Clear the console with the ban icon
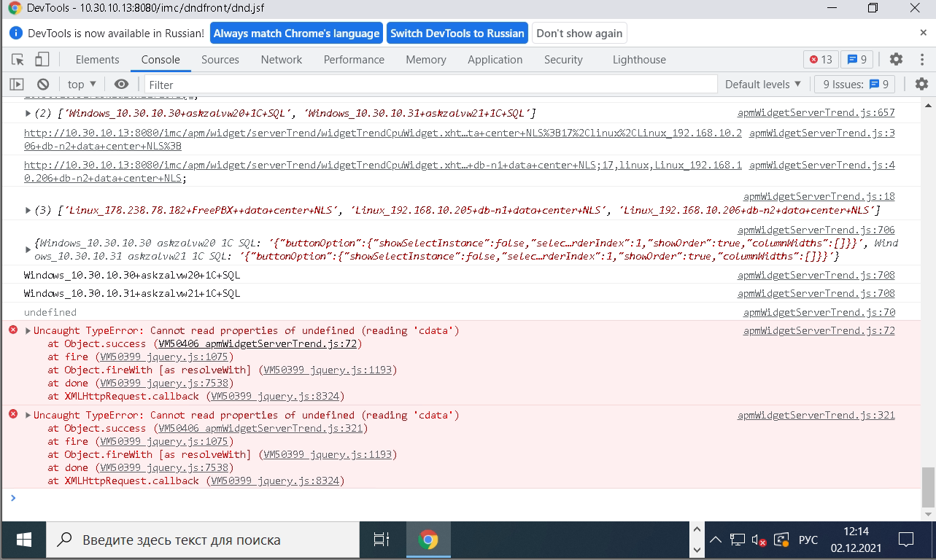Viewport: 936px width, 560px height. pyautogui.click(x=43, y=85)
